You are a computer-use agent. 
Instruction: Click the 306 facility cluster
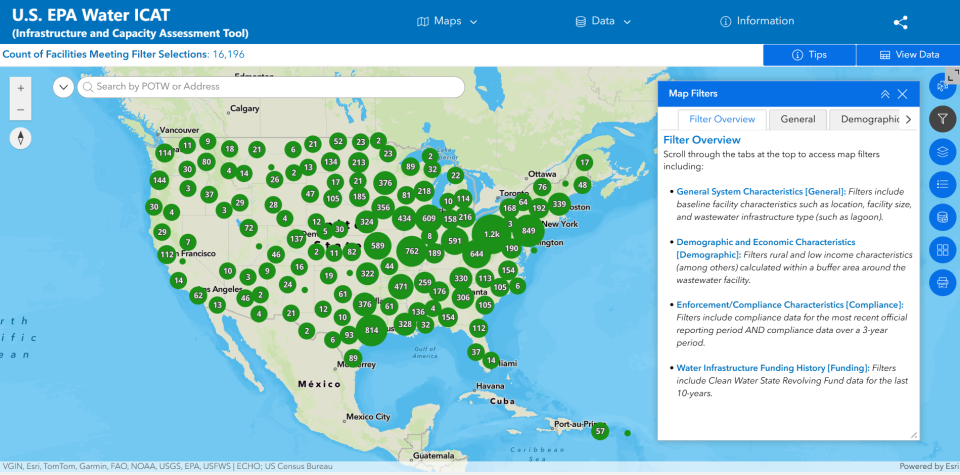[463, 297]
